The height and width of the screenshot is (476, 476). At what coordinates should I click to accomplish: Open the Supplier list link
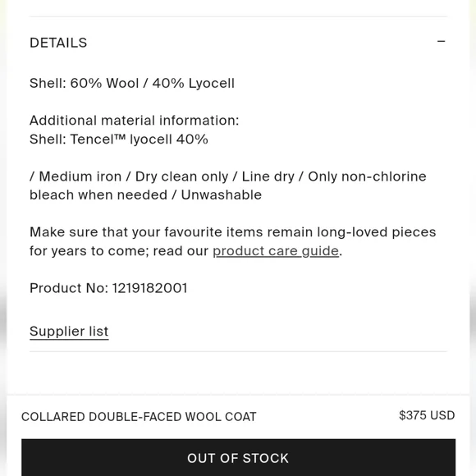[69, 332]
